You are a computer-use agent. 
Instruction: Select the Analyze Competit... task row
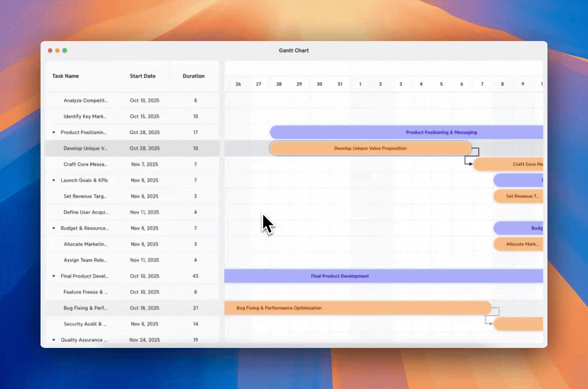[132, 100]
